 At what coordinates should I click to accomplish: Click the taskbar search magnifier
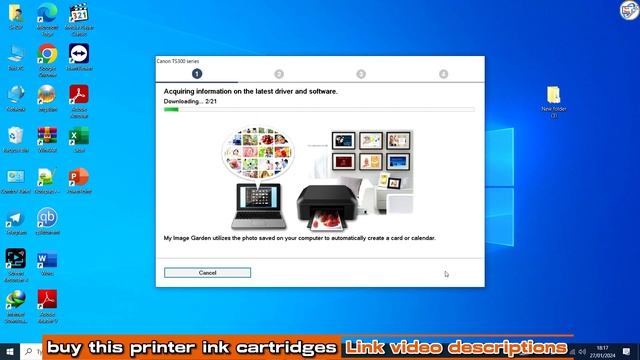click(x=29, y=351)
